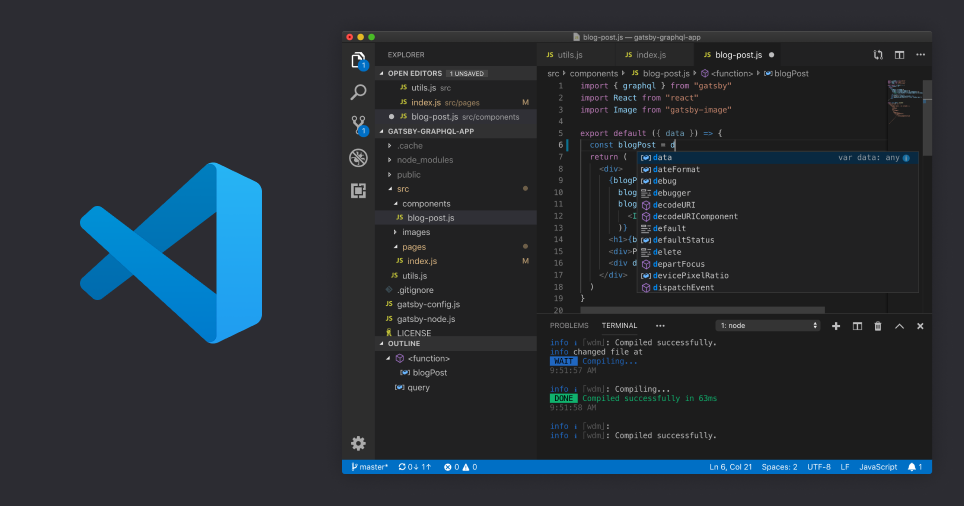Open the Search view in activity bar
Screen dimensions: 964x506
coord(358,92)
